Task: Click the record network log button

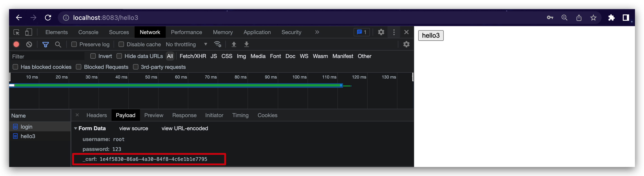Action: (x=16, y=44)
